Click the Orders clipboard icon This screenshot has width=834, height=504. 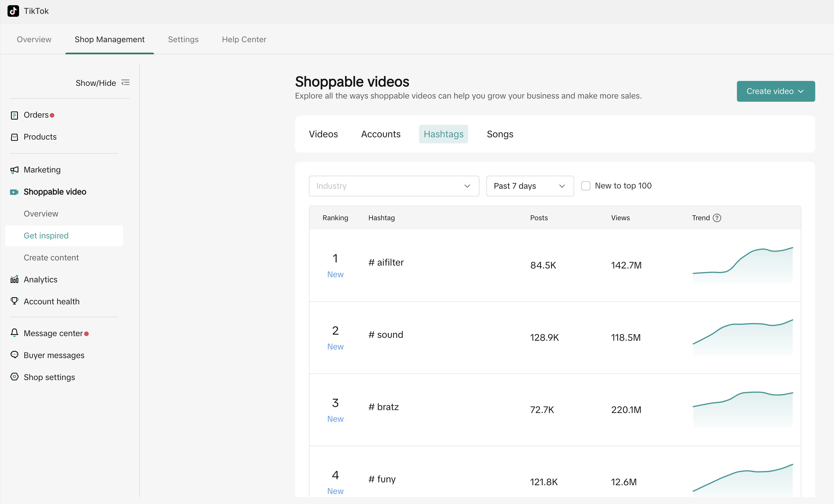(14, 115)
